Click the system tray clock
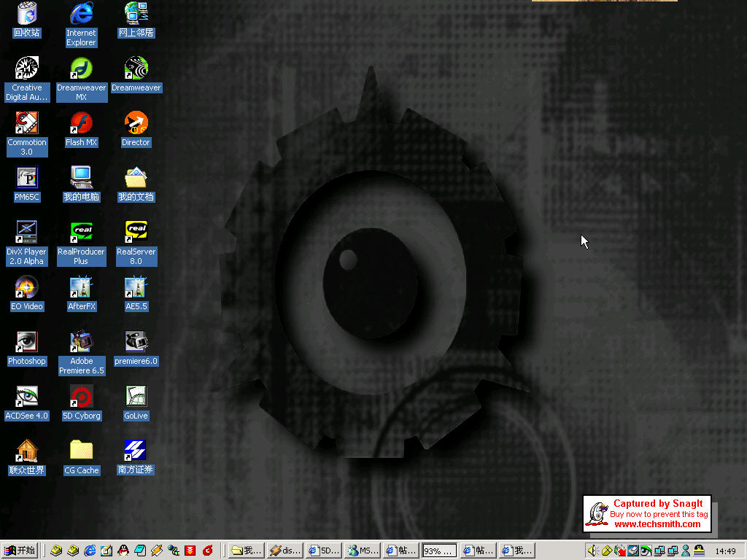Screen dimensions: 747x560 point(725,551)
